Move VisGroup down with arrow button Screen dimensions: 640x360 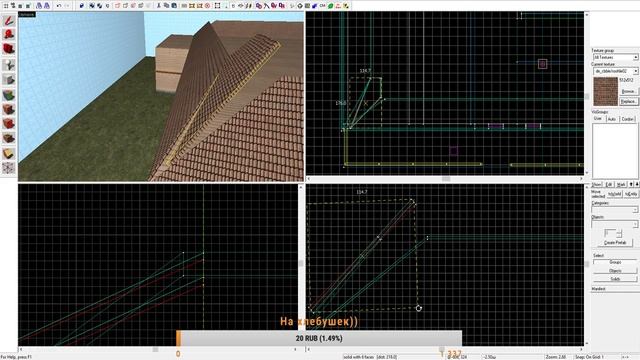637,184
